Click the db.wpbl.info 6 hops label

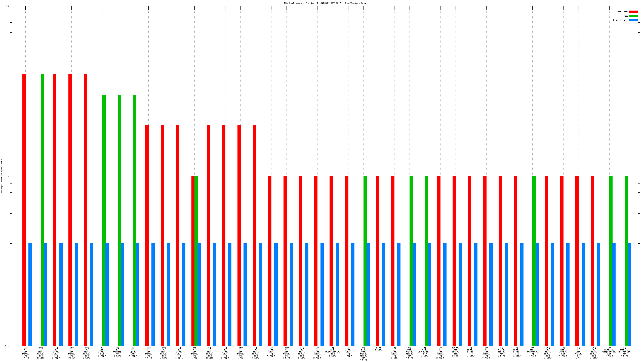[x=133, y=352]
